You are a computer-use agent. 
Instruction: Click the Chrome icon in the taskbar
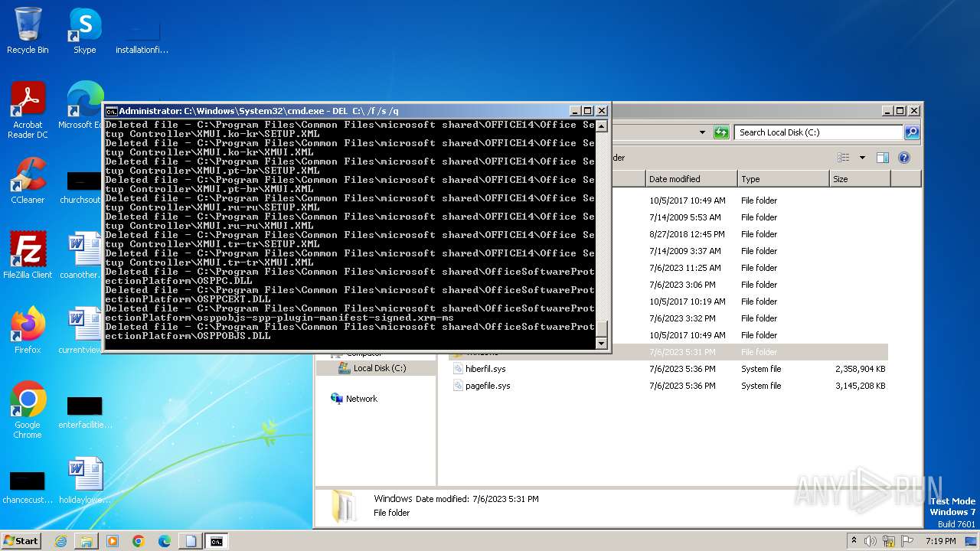(139, 541)
